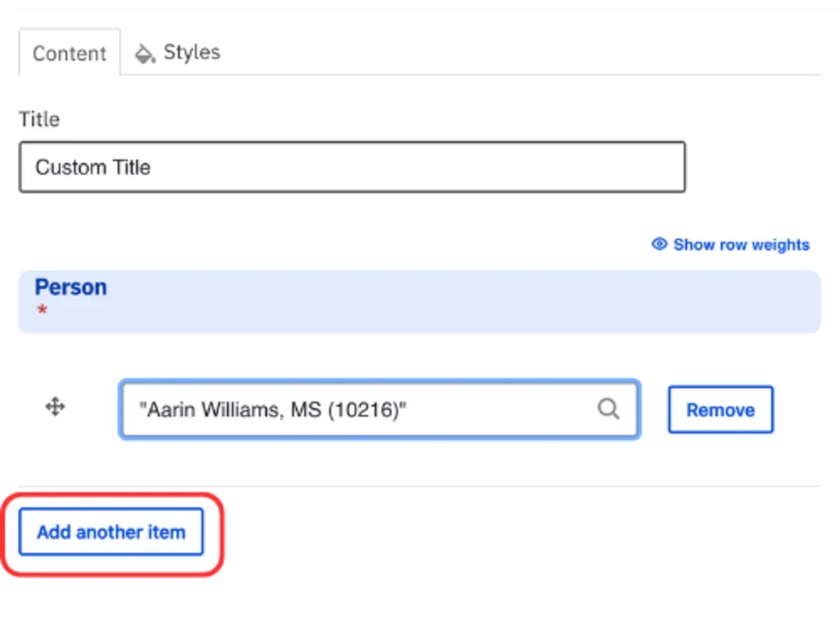Click the red required asterisk under Person
Viewport: 840px width, 630px height.
41,312
